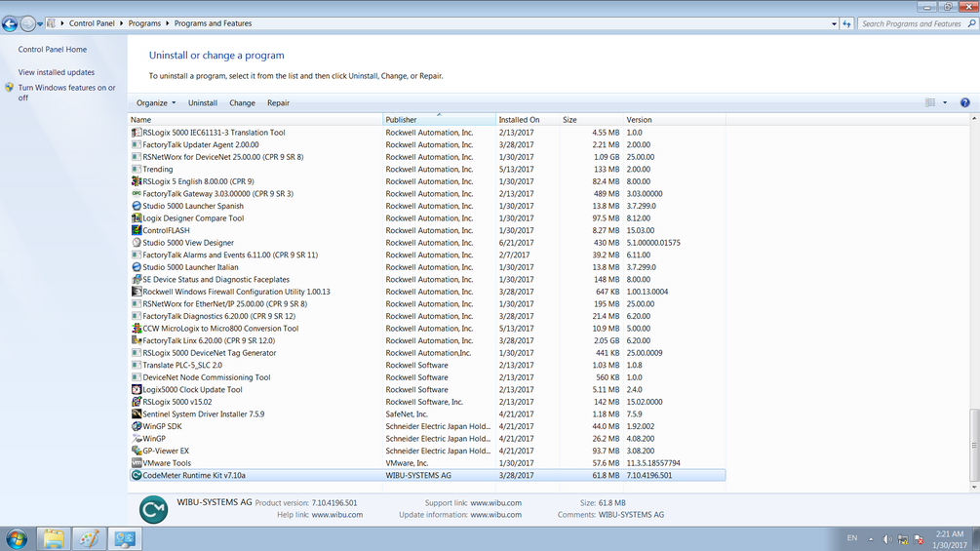Click the scrollbar down arrow
This screenshot has width=980, height=551.
(974, 487)
